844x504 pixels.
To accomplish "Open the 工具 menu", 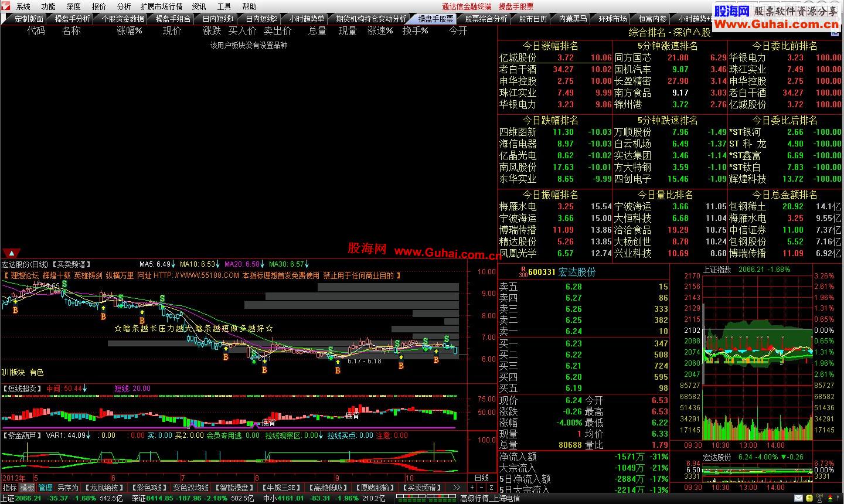I will pyautogui.click(x=224, y=6).
